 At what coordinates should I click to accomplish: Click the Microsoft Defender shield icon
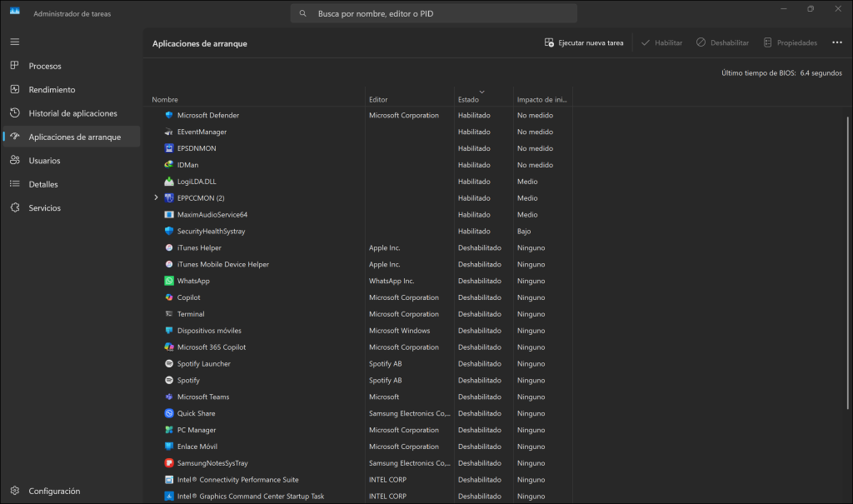click(169, 115)
